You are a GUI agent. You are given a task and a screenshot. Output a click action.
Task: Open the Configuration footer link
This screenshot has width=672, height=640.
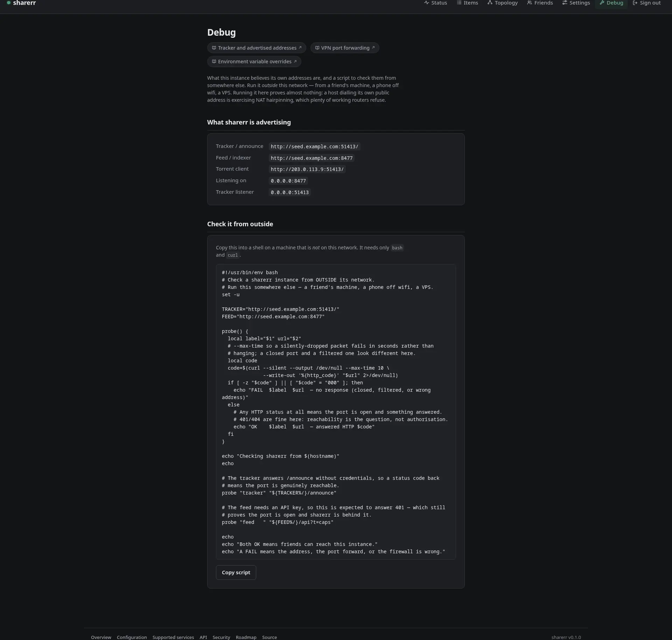pyautogui.click(x=132, y=637)
